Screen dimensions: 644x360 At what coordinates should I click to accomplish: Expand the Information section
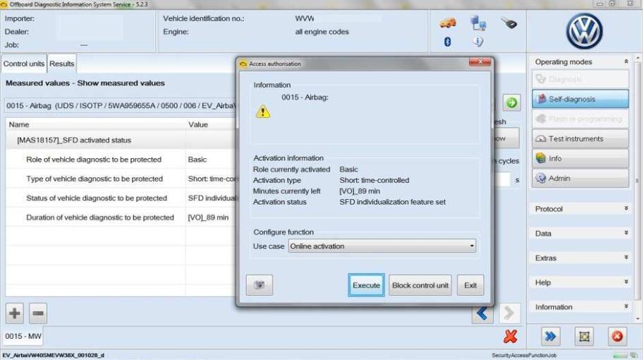click(x=626, y=306)
